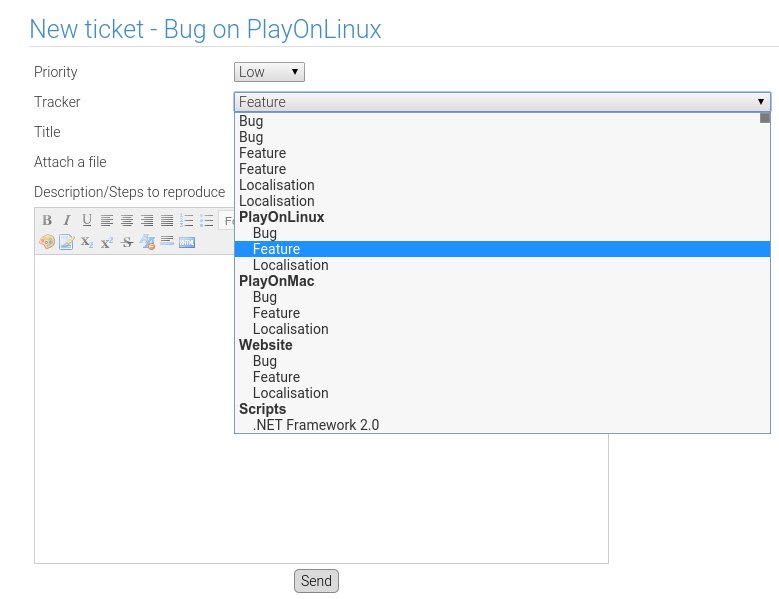Choose Bug under PlayOnMac group
The image size is (779, 599).
[x=502, y=297]
